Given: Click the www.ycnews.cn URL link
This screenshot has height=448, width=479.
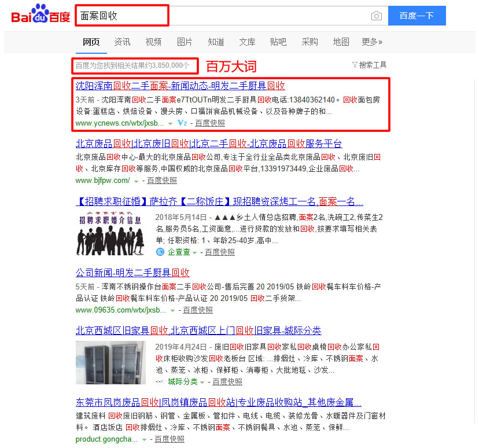Looking at the screenshot, I should coord(119,123).
